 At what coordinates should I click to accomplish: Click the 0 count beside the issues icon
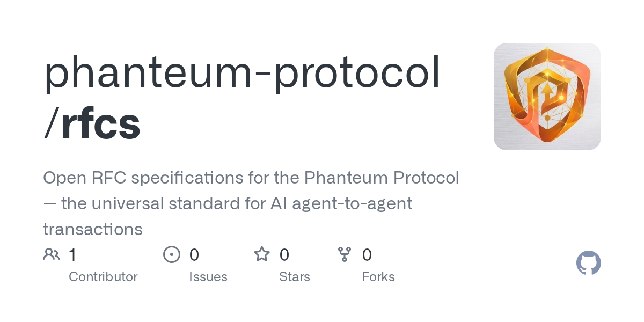click(194, 255)
